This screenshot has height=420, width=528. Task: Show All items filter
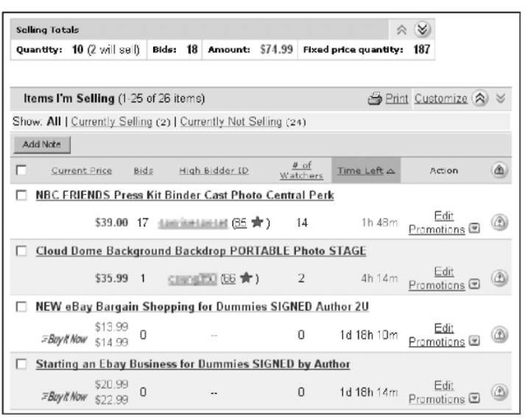[x=54, y=121]
